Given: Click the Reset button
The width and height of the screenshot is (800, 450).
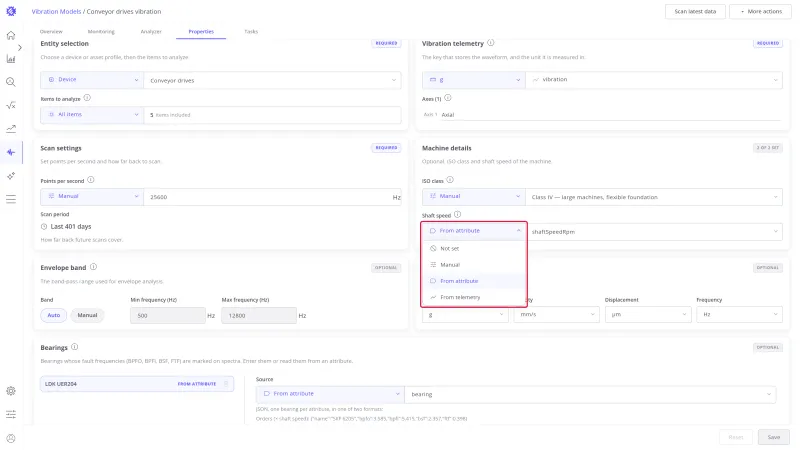Looking at the screenshot, I should [x=736, y=437].
